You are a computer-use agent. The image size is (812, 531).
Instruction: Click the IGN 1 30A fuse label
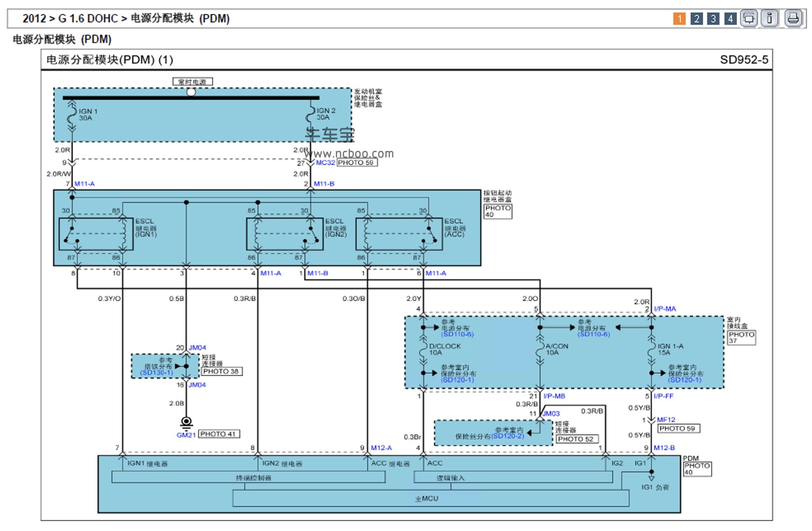click(x=88, y=115)
